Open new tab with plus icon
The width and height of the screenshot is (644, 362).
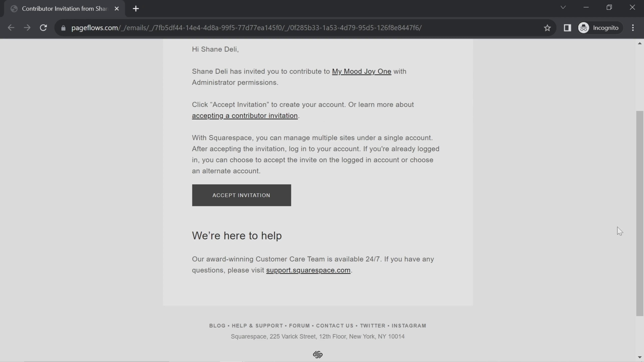[136, 9]
